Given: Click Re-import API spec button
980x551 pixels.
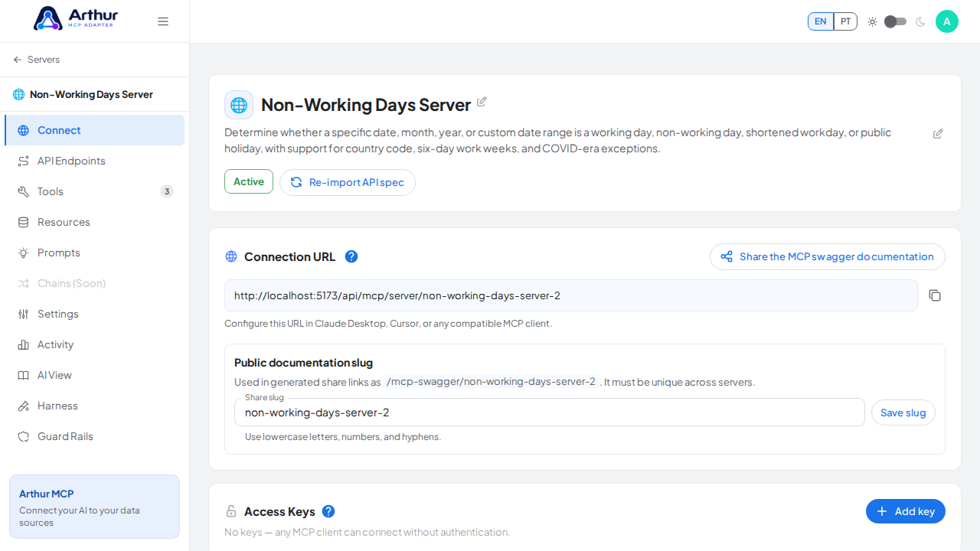Looking at the screenshot, I should pyautogui.click(x=348, y=182).
